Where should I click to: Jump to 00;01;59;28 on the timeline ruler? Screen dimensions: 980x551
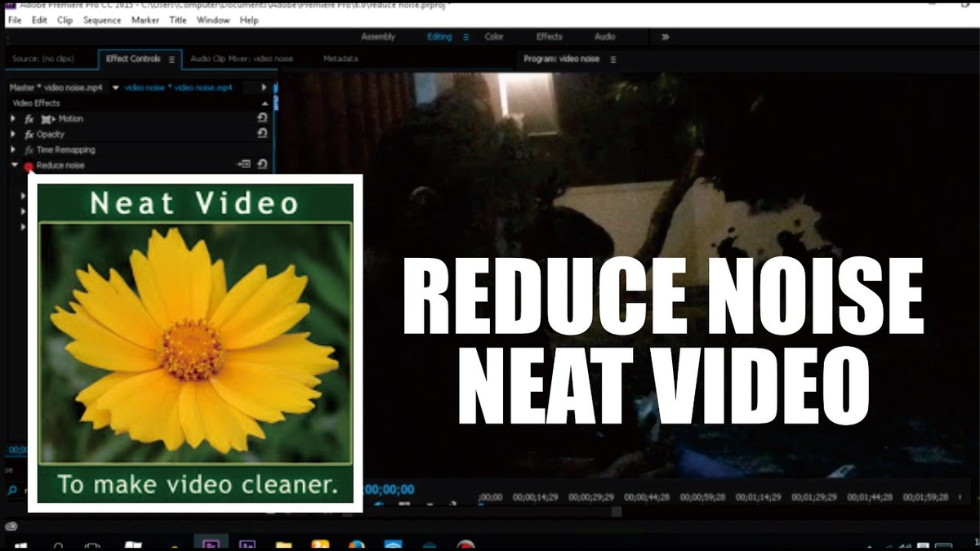925,497
